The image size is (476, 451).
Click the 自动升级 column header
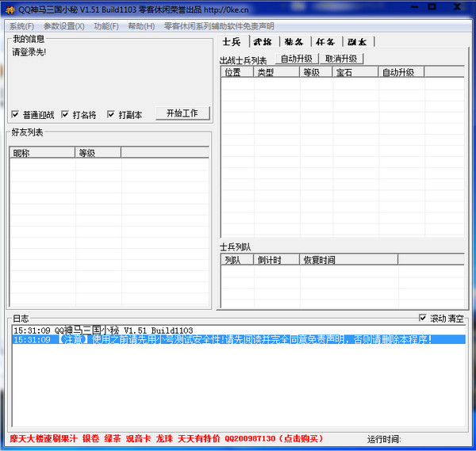click(x=401, y=72)
